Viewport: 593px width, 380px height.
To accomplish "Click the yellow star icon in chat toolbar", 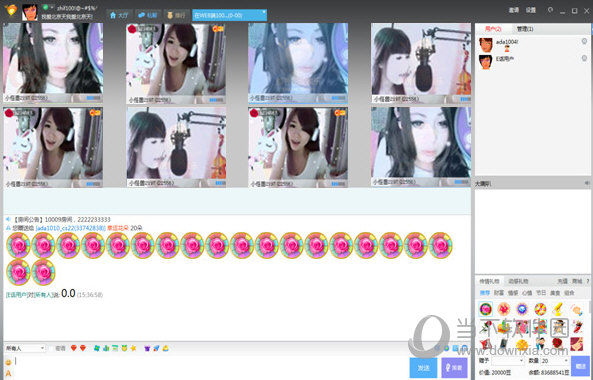I will [133, 348].
